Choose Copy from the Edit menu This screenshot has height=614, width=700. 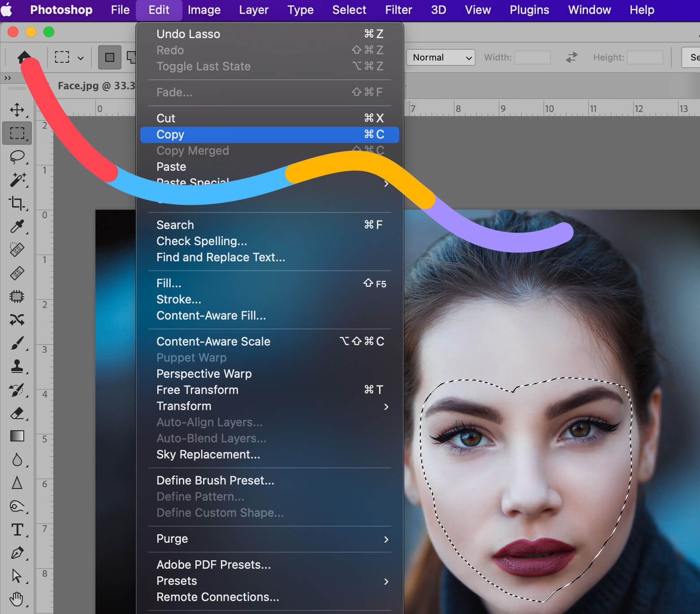pos(269,134)
